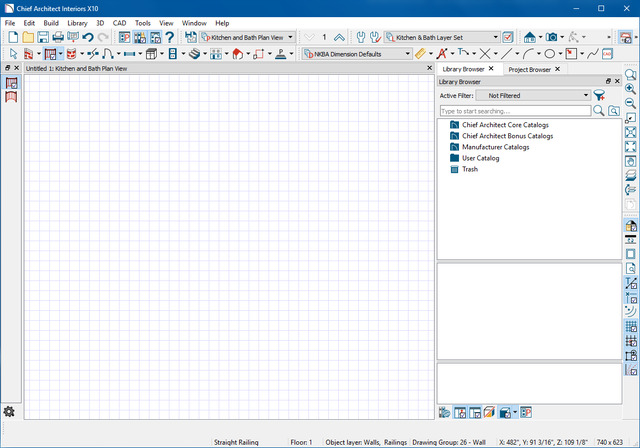Open the Build menu
640x448 pixels.
tap(51, 22)
